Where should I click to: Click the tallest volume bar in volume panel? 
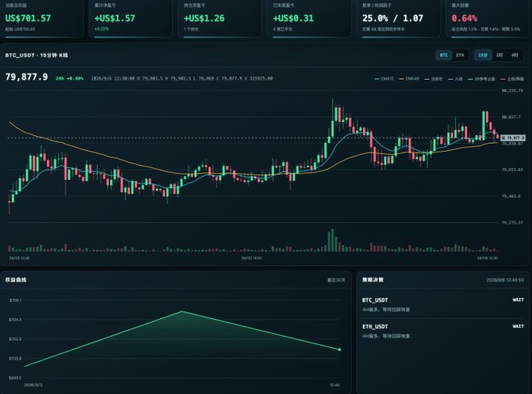332,240
